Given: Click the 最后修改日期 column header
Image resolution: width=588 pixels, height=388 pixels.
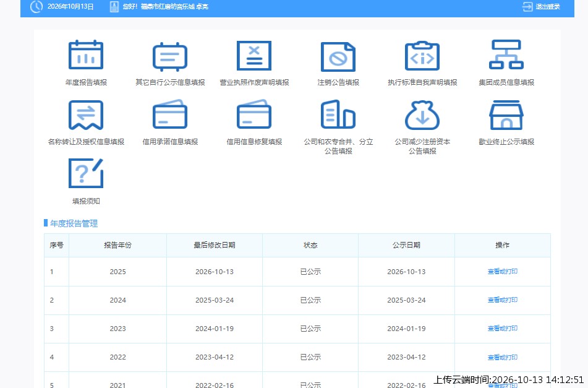Looking at the screenshot, I should [215, 245].
